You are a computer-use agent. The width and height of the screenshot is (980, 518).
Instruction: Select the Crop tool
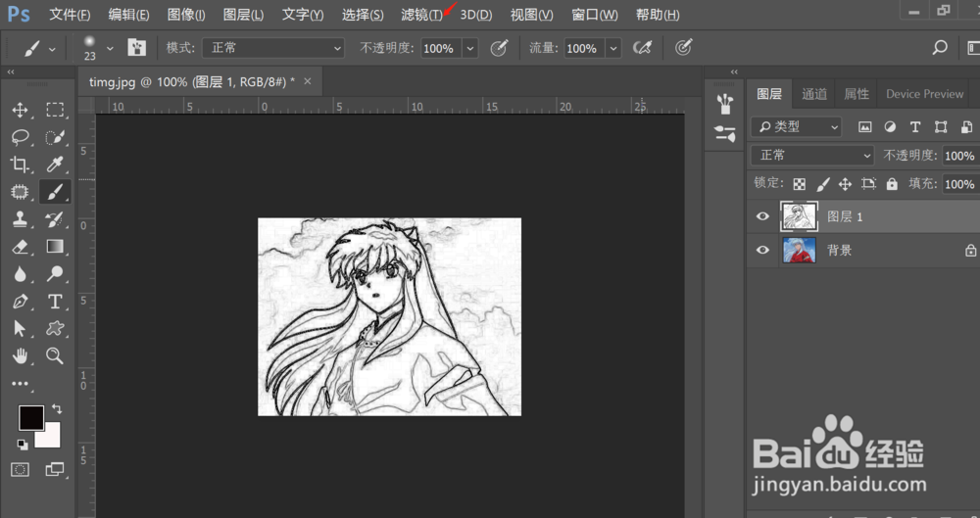20,165
